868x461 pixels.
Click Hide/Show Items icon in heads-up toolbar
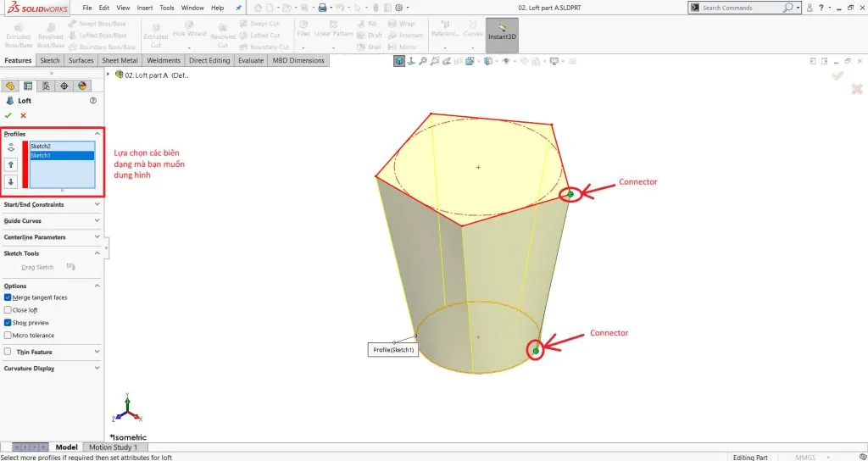pos(506,61)
